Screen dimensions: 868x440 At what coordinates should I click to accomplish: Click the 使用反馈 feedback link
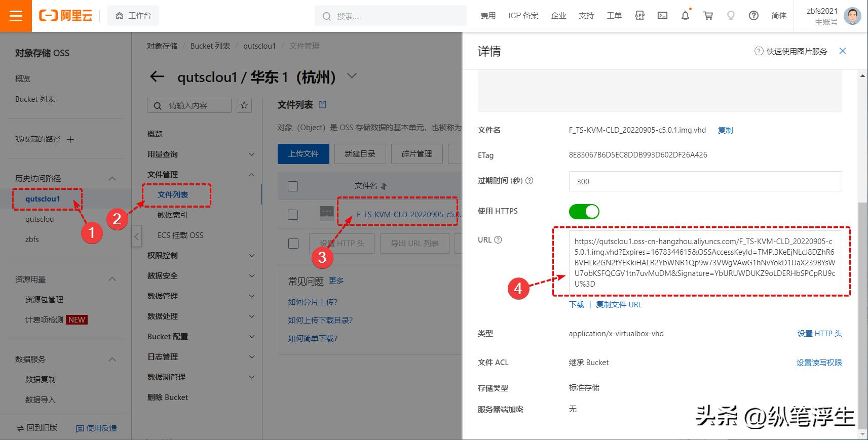pyautogui.click(x=96, y=428)
